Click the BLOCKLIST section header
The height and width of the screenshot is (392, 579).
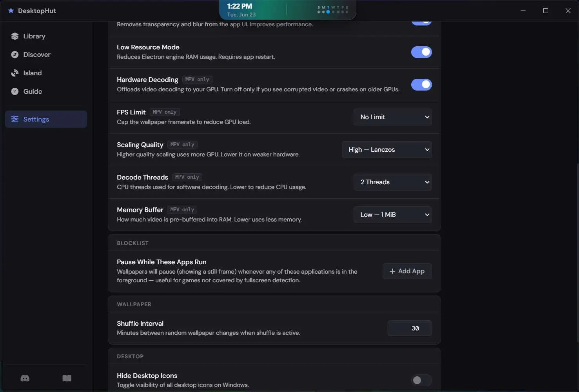point(133,243)
